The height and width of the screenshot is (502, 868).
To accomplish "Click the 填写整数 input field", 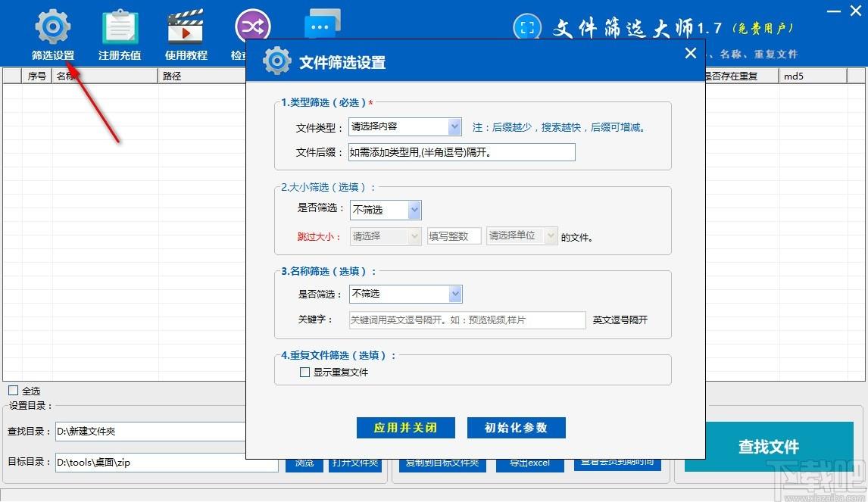I will 454,236.
